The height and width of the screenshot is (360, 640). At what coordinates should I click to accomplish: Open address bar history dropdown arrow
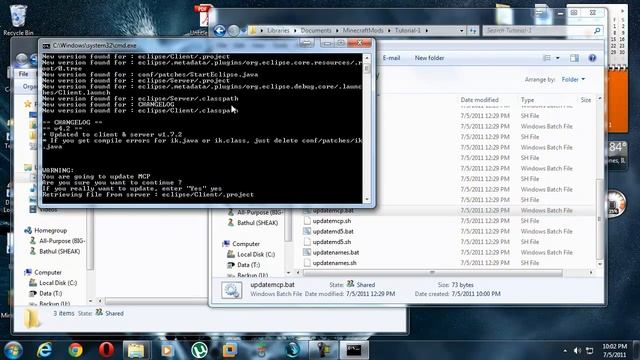pyautogui.click(x=462, y=31)
